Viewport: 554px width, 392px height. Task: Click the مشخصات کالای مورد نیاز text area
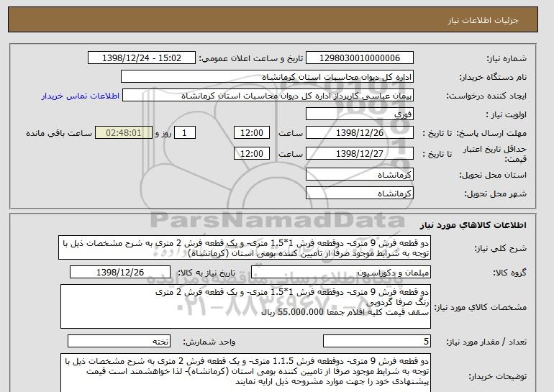(245, 306)
